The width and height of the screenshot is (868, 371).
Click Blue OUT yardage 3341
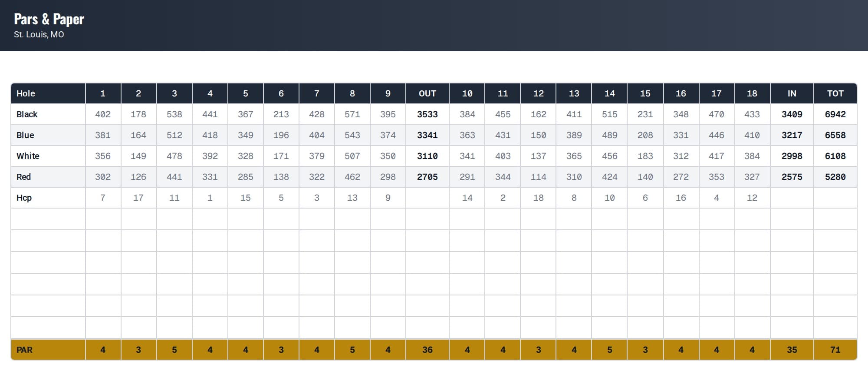427,135
